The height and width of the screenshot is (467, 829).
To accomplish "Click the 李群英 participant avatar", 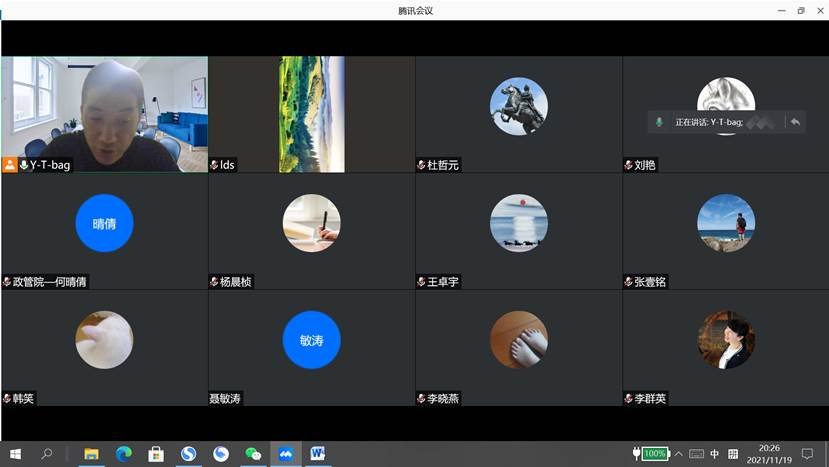I will (725, 340).
